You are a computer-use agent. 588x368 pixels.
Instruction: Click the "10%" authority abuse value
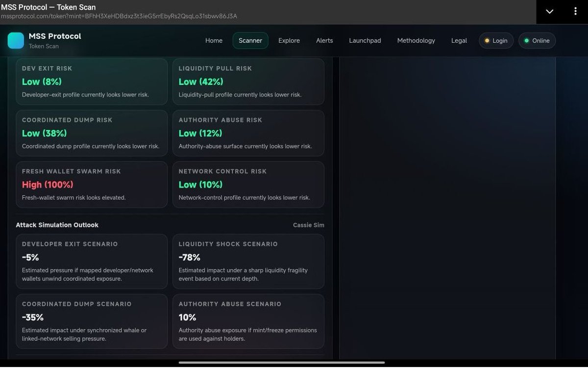click(x=187, y=317)
